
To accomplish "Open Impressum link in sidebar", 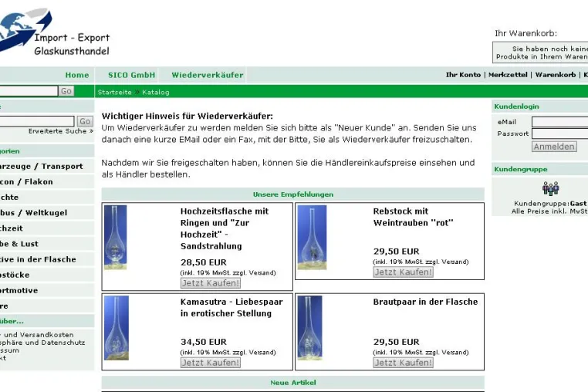I will click(9, 350).
